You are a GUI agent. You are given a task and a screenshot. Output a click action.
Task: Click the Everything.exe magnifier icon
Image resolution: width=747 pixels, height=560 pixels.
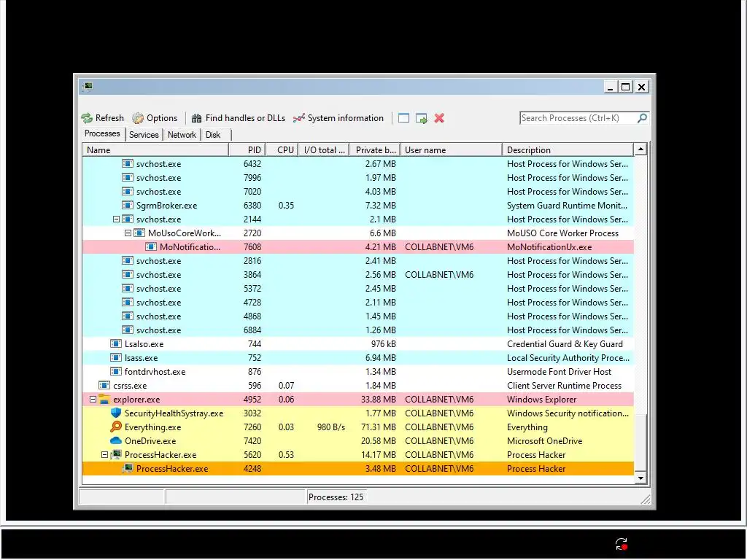click(x=116, y=427)
